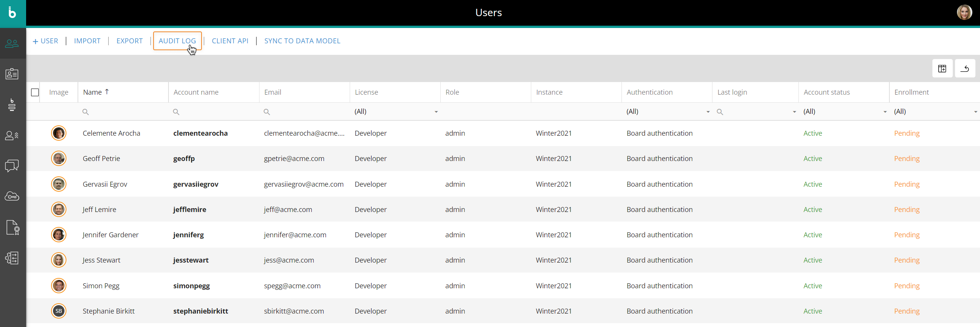Click the + USER button

pyautogui.click(x=46, y=41)
